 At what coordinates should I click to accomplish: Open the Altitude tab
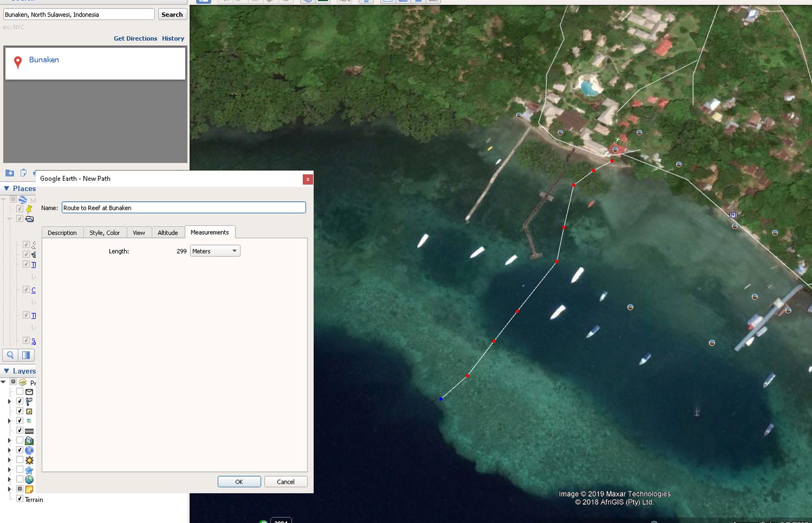(167, 233)
